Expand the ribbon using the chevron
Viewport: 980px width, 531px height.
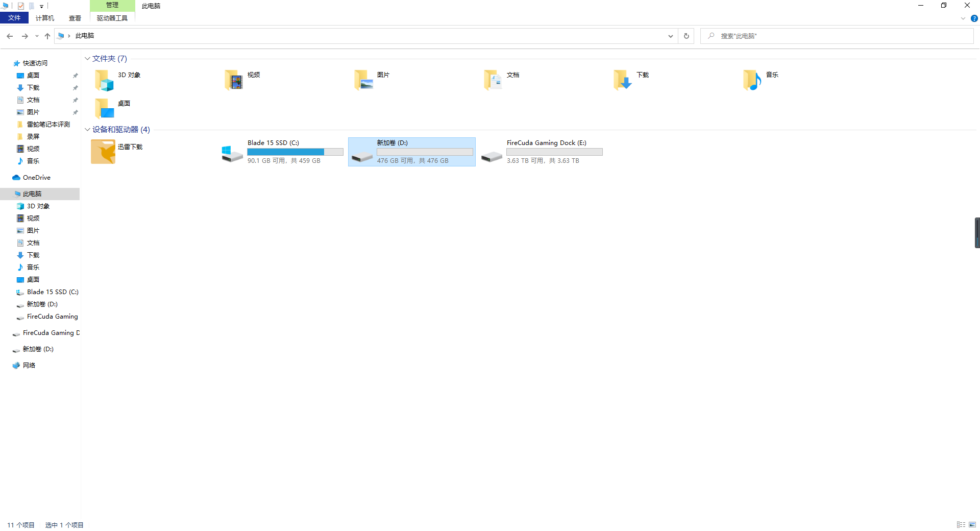point(963,18)
